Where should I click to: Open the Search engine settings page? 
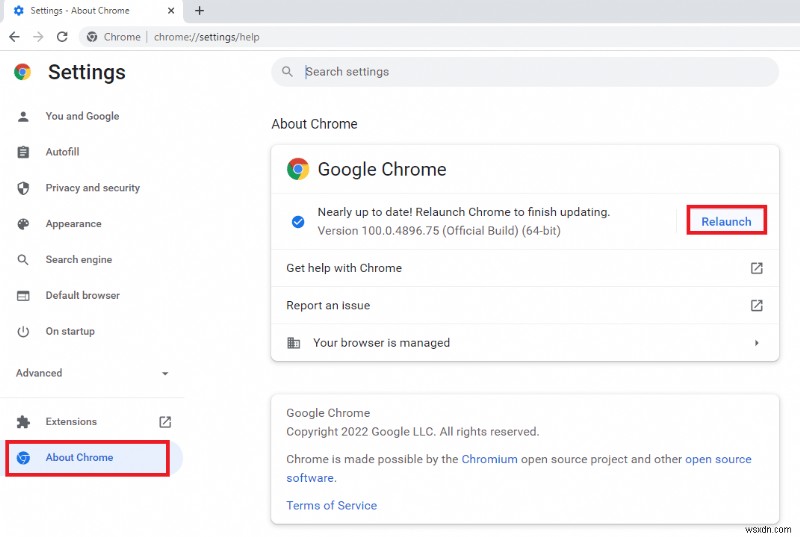[78, 260]
